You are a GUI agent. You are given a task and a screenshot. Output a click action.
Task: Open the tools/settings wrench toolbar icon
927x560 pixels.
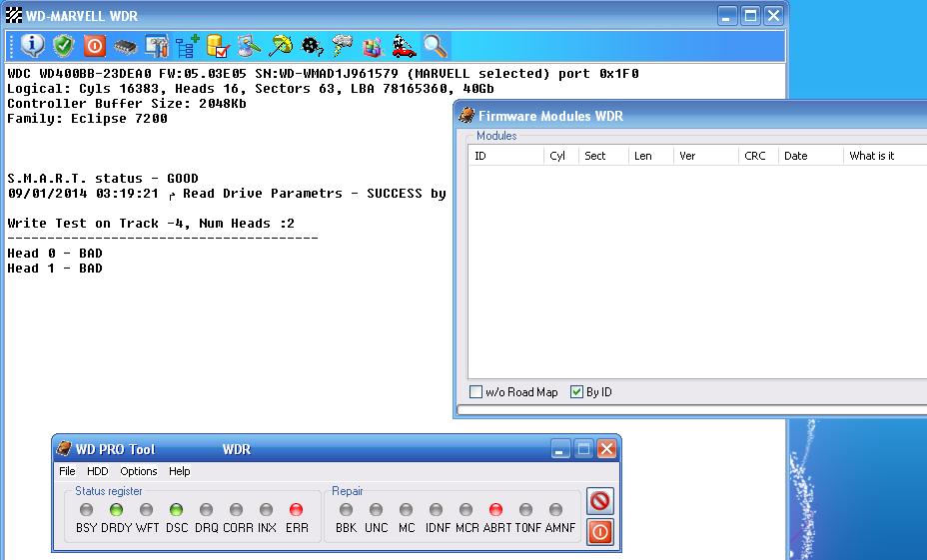click(156, 46)
